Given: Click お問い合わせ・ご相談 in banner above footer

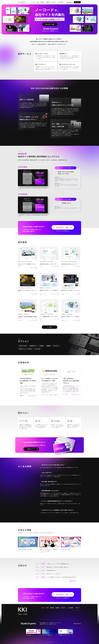Looking at the screenshot, I should [63, 594].
